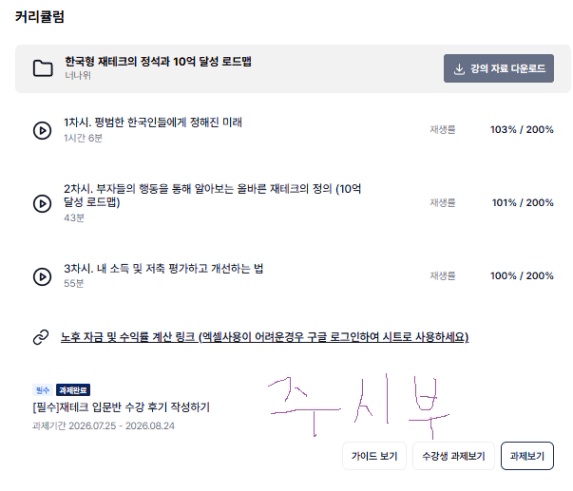Open lecture title 3차시. 내 소득 및 저축 평가하고 개선하는 법

(x=163, y=269)
